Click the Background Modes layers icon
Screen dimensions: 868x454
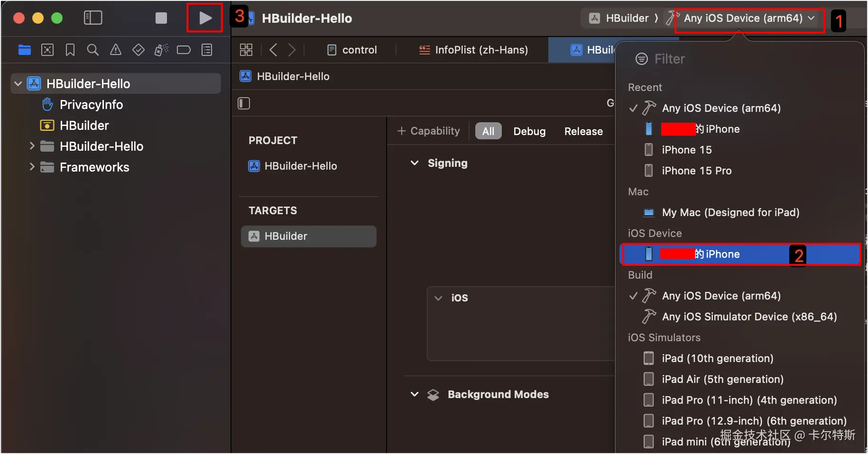click(x=433, y=395)
